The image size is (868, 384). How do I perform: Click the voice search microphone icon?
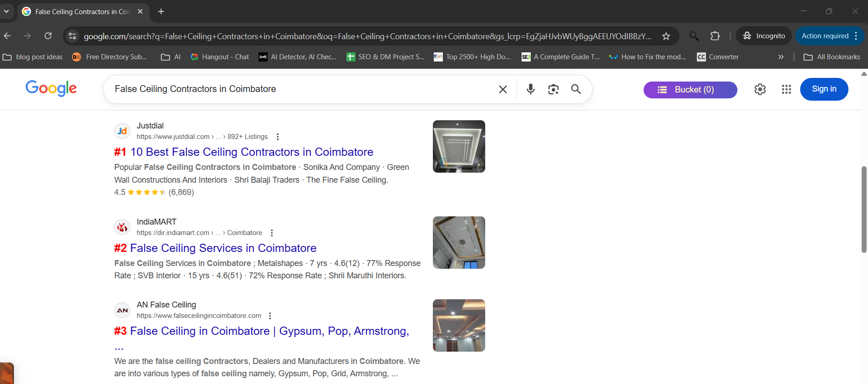(530, 89)
